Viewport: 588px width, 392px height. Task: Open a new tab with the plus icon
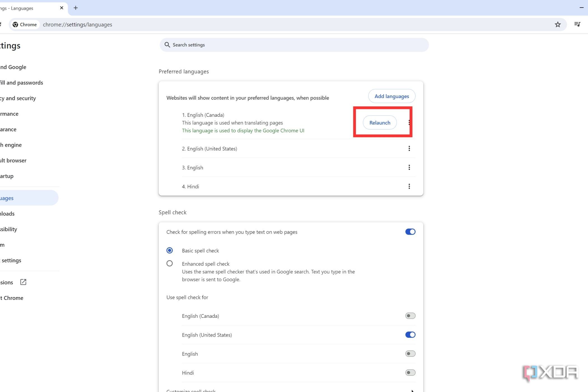click(x=75, y=8)
